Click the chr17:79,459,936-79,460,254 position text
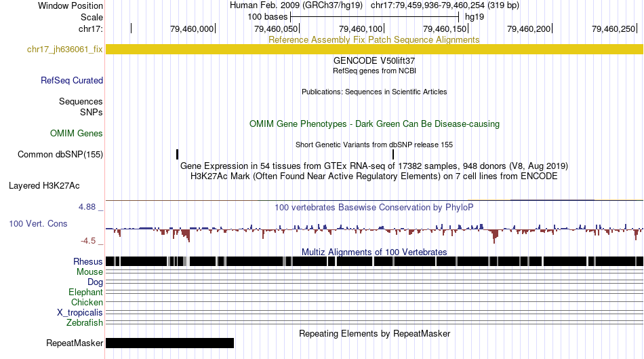This screenshot has width=644, height=359. point(445,5)
